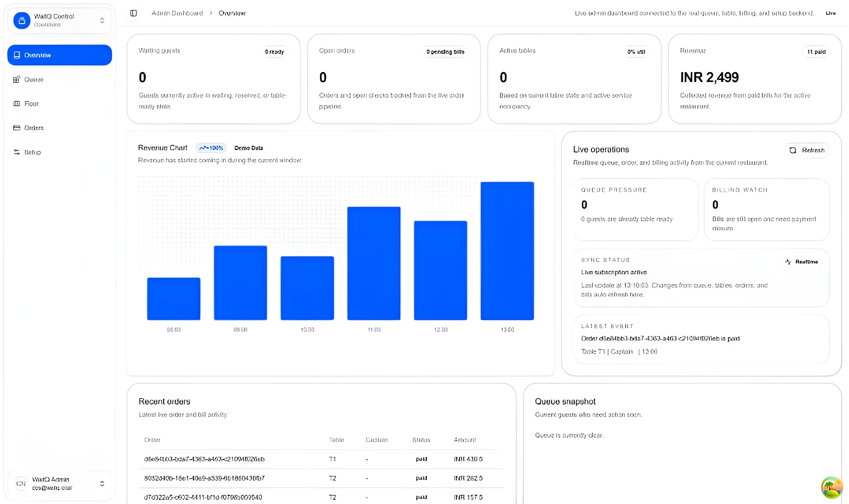The width and height of the screenshot is (849, 504).
Task: Click the Admin Dashboard breadcrumb link
Action: coord(177,13)
